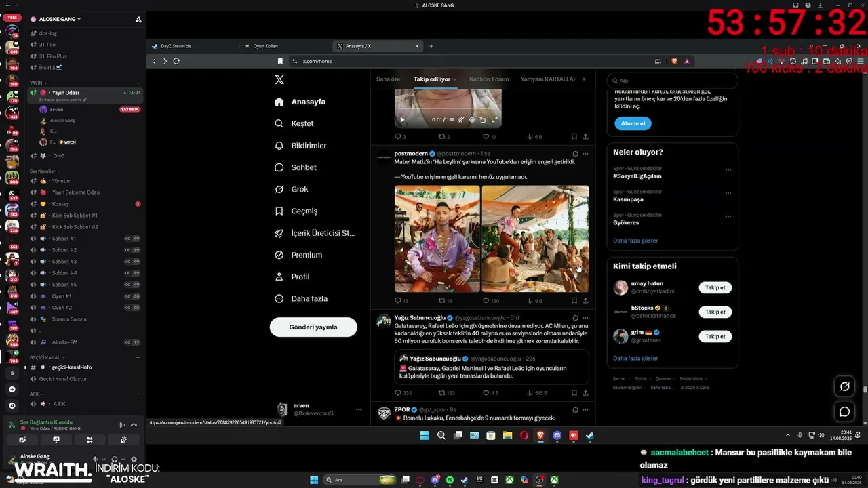Viewport: 868px width, 488px height.
Task: Toggle Discord camera on or off
Action: click(22, 440)
